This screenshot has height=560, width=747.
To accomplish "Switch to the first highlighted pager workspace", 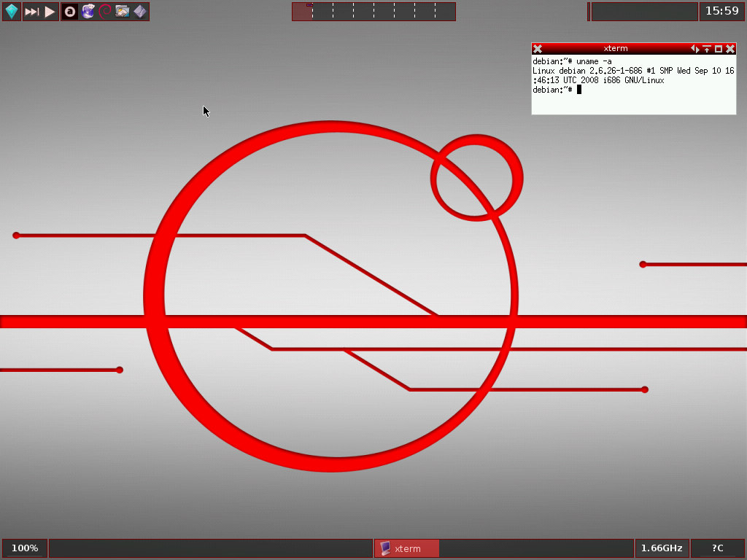I will click(x=303, y=12).
